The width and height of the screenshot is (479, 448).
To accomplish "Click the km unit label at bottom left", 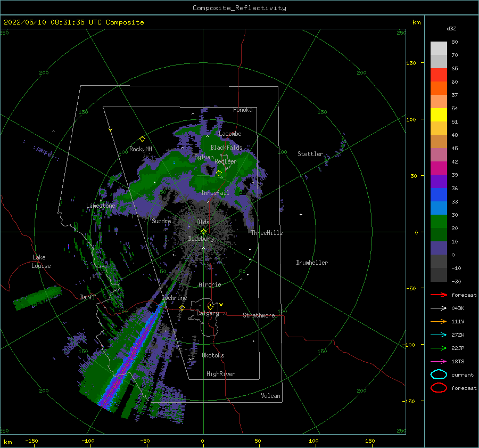I will (7, 442).
